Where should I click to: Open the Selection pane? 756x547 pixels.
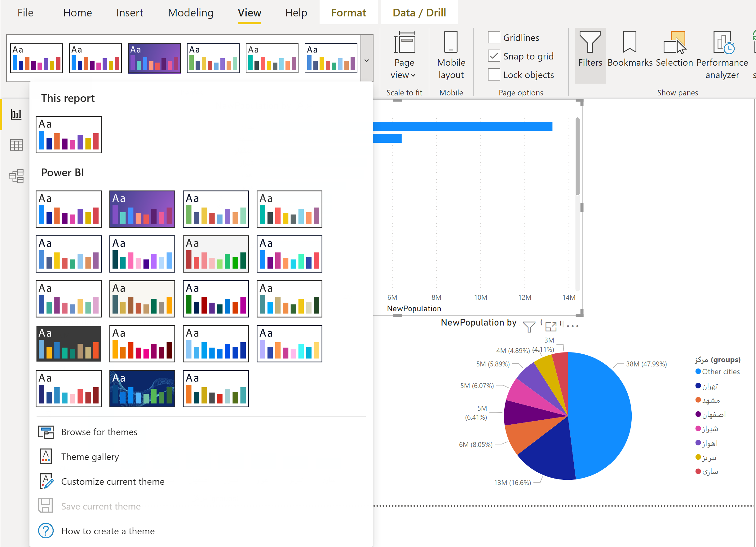click(x=674, y=50)
